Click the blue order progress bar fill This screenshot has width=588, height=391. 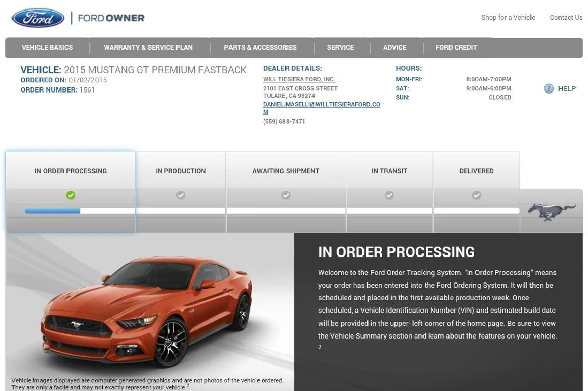[52, 211]
